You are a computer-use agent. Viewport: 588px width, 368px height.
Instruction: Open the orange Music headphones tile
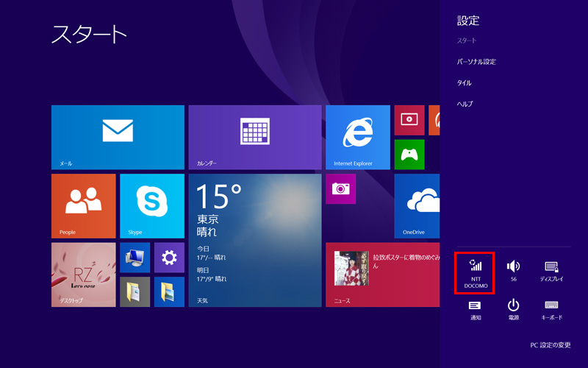click(x=434, y=120)
